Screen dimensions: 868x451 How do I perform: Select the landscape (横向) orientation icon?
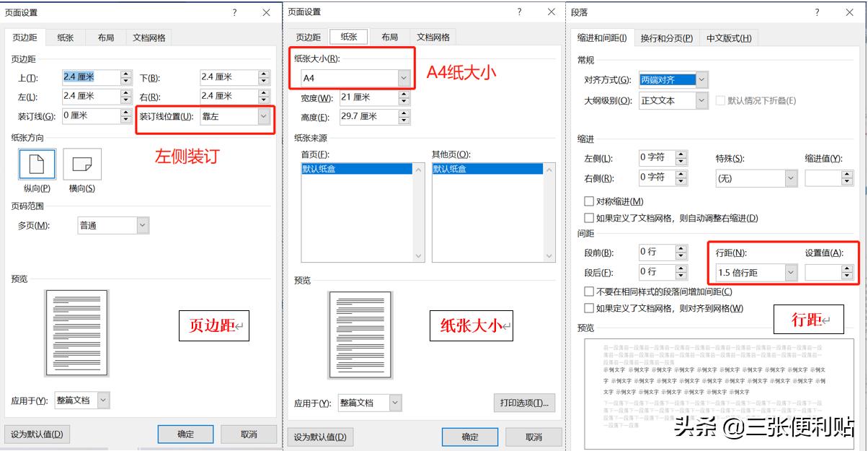81,164
